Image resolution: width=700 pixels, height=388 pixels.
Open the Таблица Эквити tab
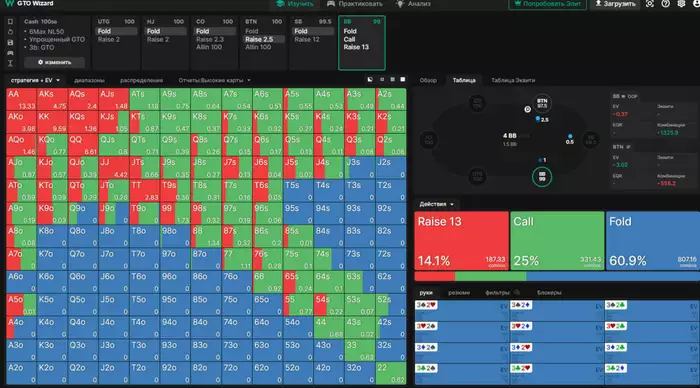point(513,80)
